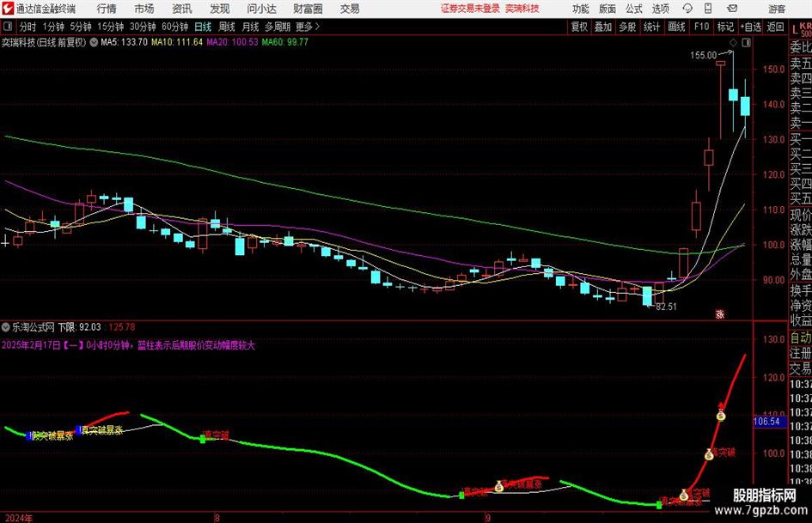Click 证券交易未登录 login status link
The image size is (812, 523).
tap(470, 9)
